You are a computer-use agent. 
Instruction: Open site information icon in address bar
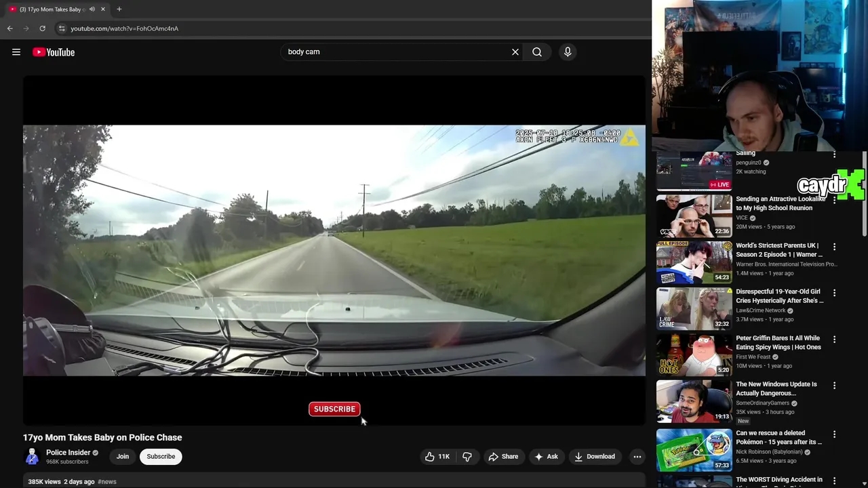pyautogui.click(x=62, y=28)
